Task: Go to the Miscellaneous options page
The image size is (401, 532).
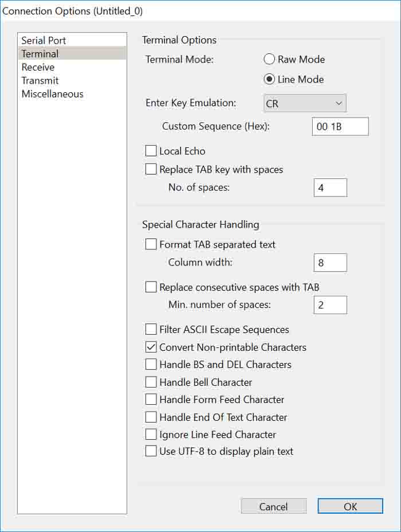Action: coord(52,94)
